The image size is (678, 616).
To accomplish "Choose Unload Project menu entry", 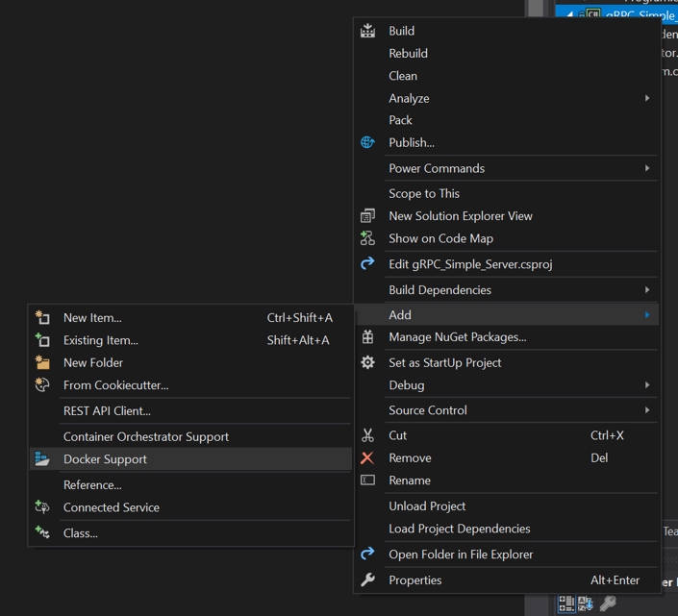I will [427, 506].
